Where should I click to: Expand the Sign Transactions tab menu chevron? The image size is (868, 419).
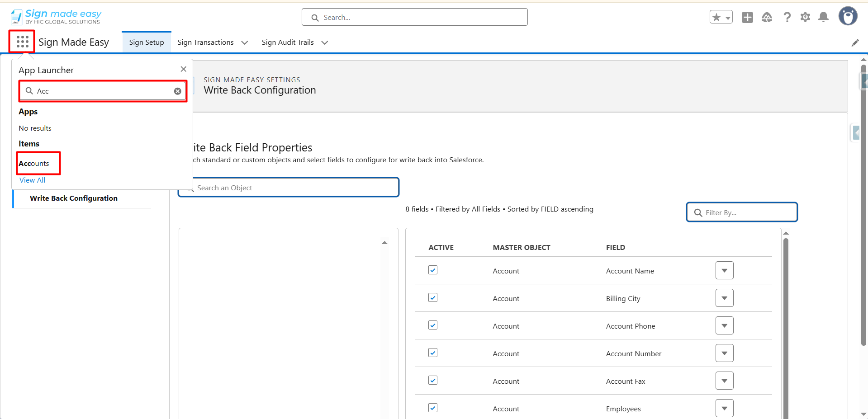coord(245,42)
